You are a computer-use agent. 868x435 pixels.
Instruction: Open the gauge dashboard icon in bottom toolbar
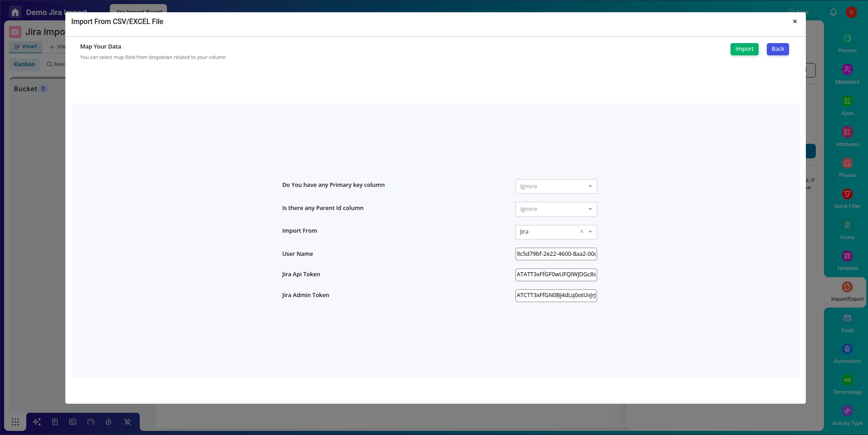click(x=91, y=422)
